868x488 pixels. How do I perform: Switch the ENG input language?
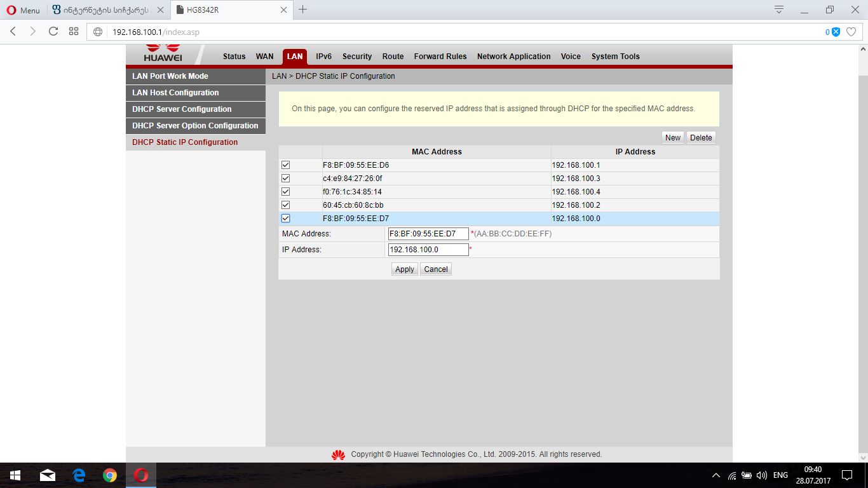780,475
